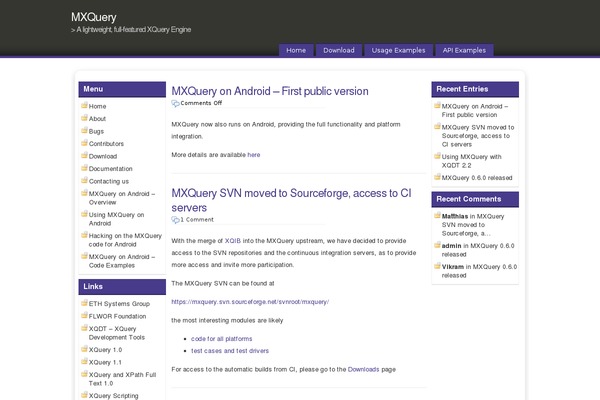
Task: Click folder icon beside Using MXQuery with XQDT 2.2
Action: point(437,156)
